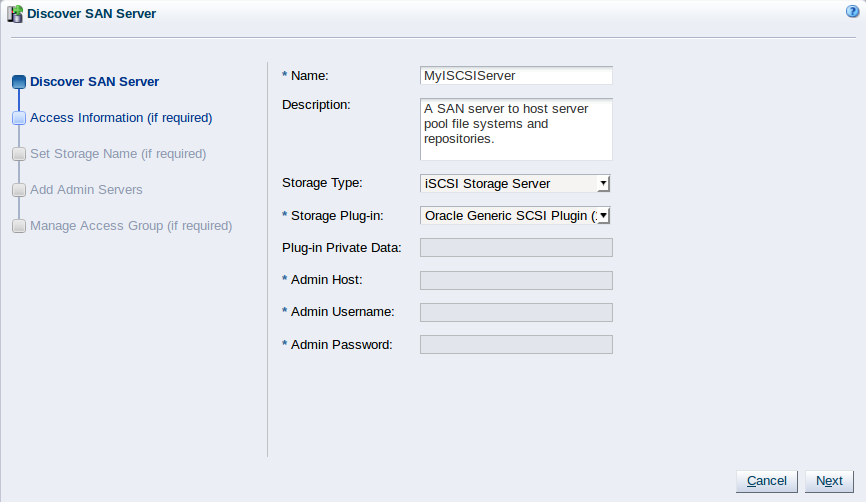Click the Admin Host field

[516, 280]
